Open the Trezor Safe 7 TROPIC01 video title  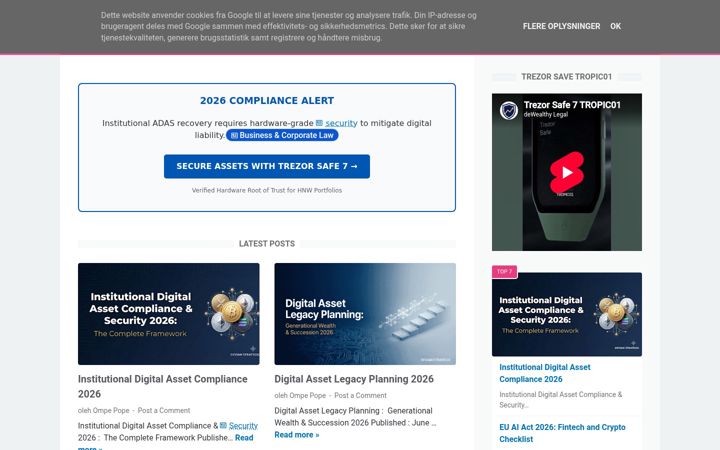point(572,105)
